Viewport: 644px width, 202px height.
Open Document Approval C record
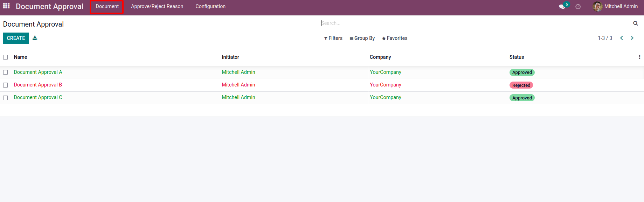(38, 97)
